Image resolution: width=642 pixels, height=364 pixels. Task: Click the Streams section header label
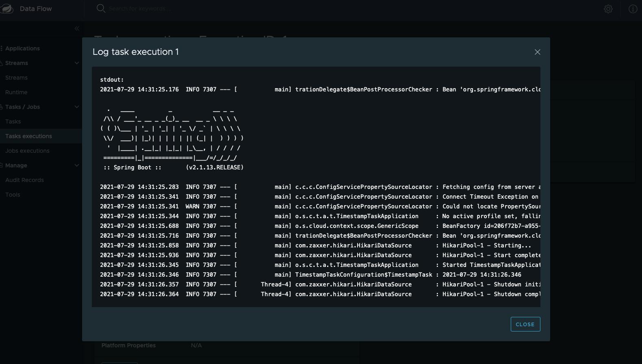click(17, 63)
